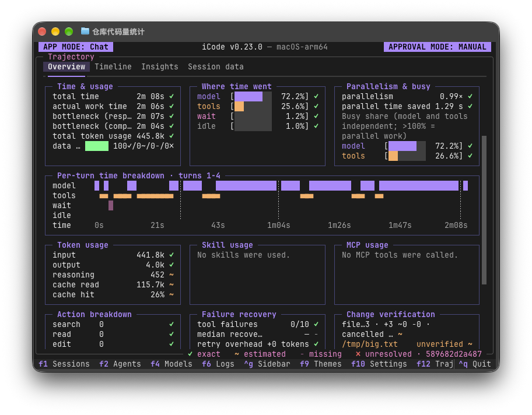Click the session hash 589682d2a487
Viewport: 532px width, 415px height.
[x=454, y=354]
